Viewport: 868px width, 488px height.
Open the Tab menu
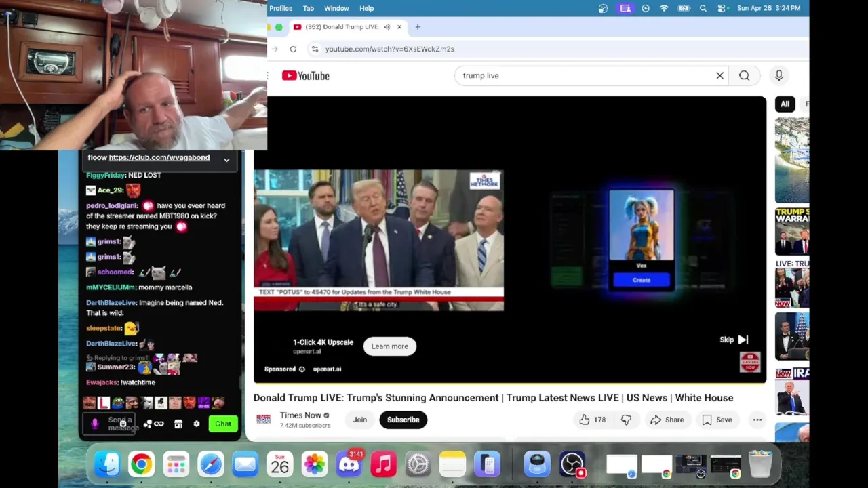coord(309,8)
